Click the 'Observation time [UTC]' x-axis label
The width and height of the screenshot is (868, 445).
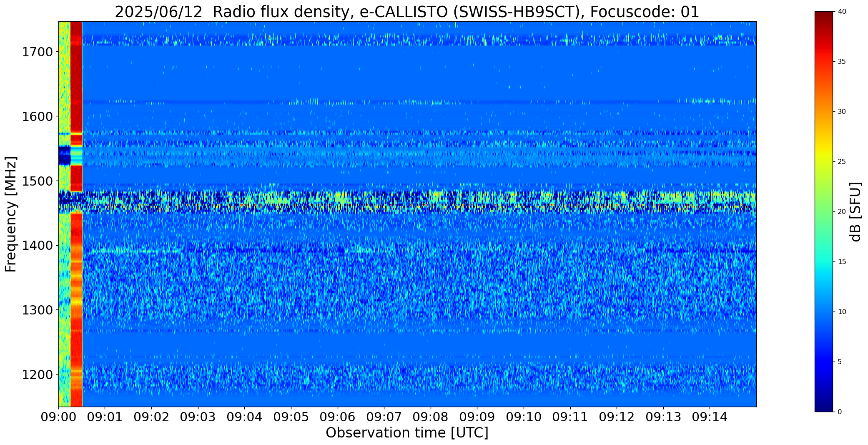point(407,433)
